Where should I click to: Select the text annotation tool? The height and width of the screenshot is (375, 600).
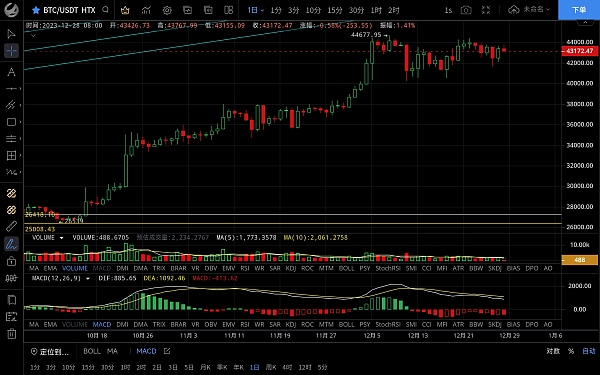(11, 72)
